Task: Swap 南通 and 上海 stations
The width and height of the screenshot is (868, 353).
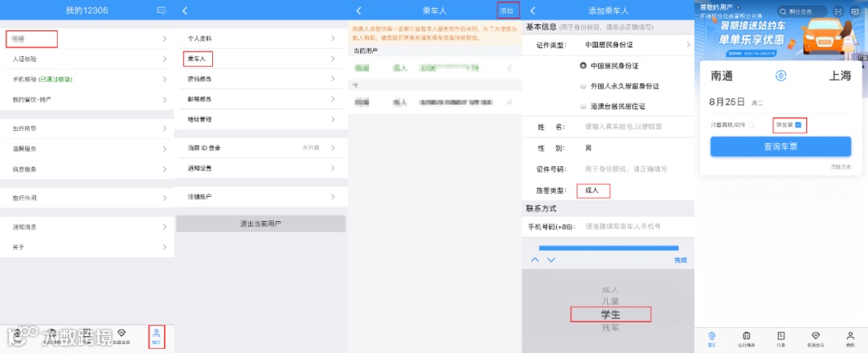Action: [x=780, y=76]
